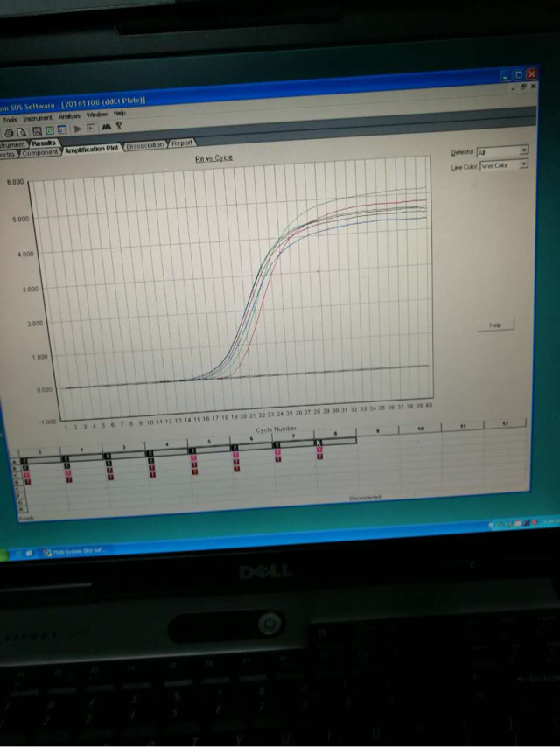
Task: Click the magnifier find icon in toolbar
Action: click(37, 131)
